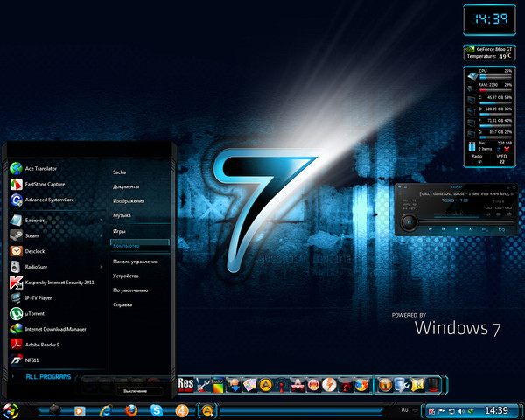The image size is (525, 420).
Task: Click AIMP seek progress bar
Action: point(466,221)
